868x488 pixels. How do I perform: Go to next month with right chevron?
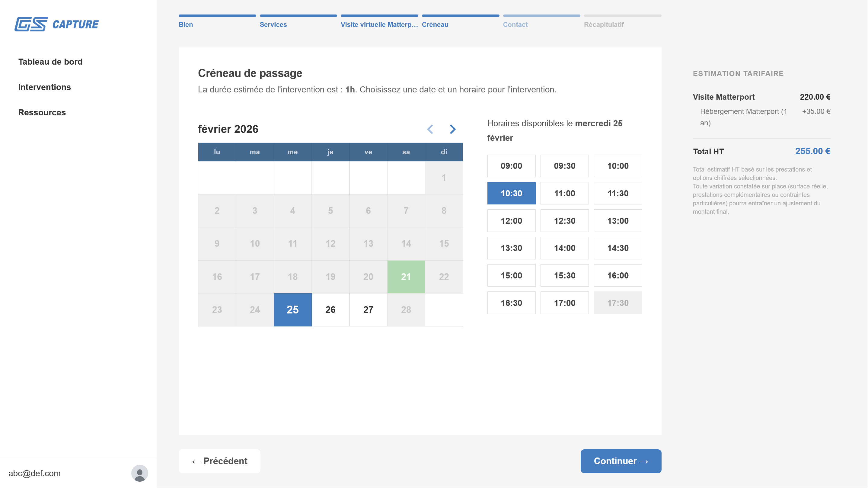tap(452, 129)
